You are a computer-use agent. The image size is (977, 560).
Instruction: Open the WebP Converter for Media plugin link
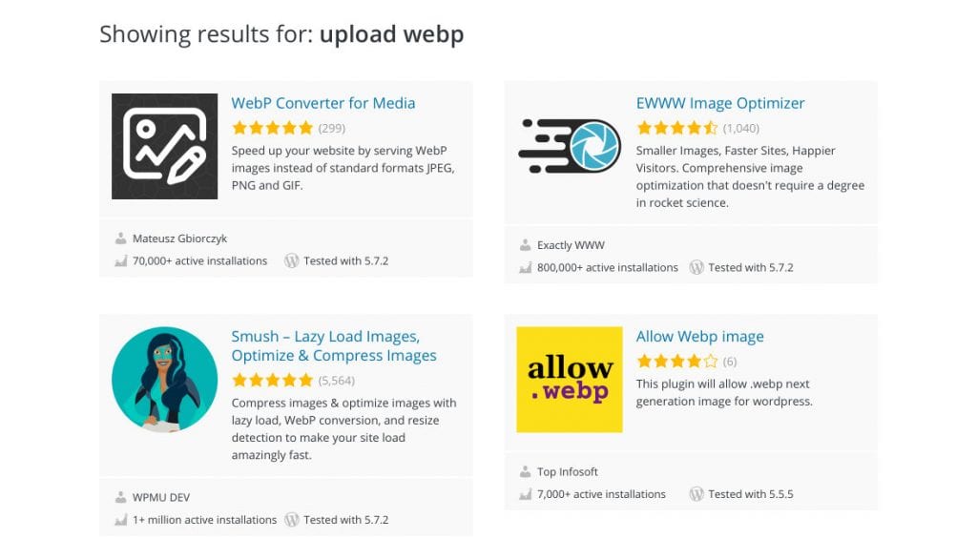pos(323,103)
